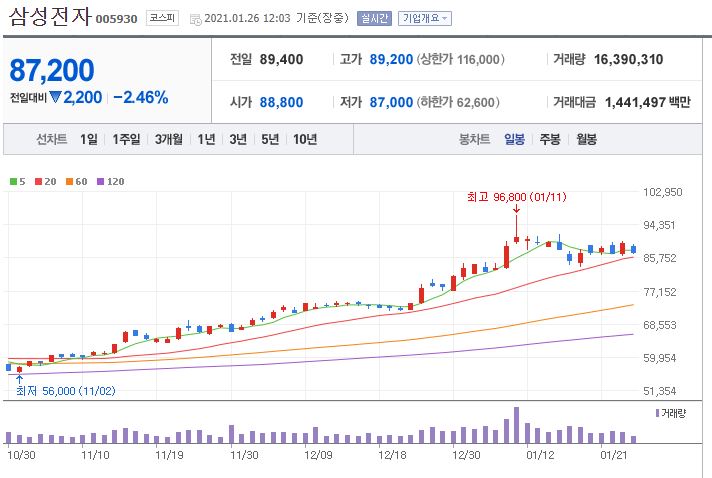Click the 코스피 market badge
Screen dimensions: 712x478
click(162, 18)
